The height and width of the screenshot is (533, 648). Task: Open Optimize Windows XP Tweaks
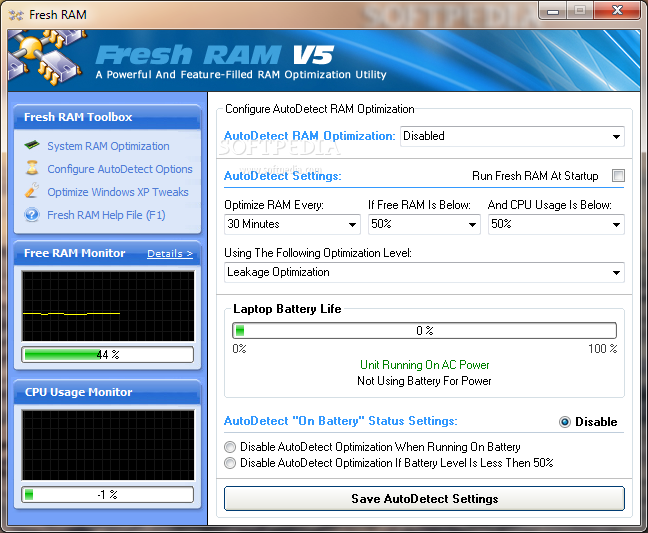pyautogui.click(x=118, y=192)
